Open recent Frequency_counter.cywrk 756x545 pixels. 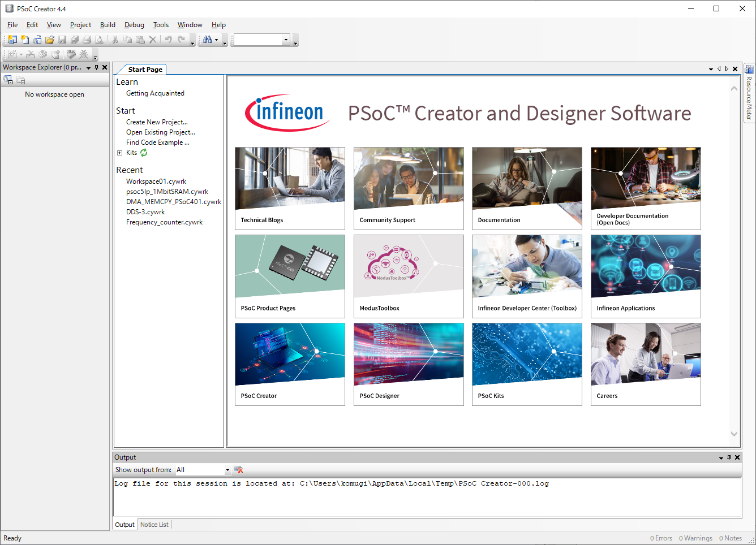[x=164, y=222]
